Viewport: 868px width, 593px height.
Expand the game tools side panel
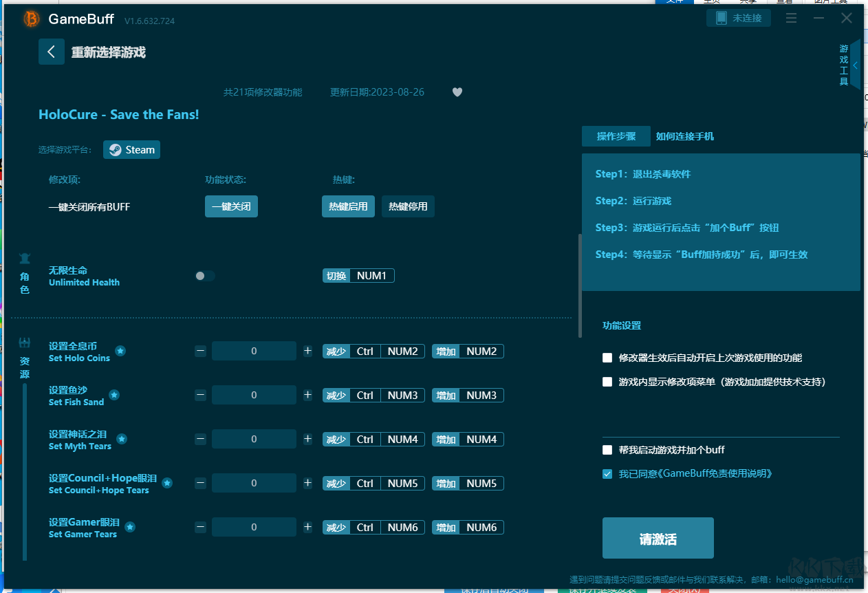click(855, 65)
